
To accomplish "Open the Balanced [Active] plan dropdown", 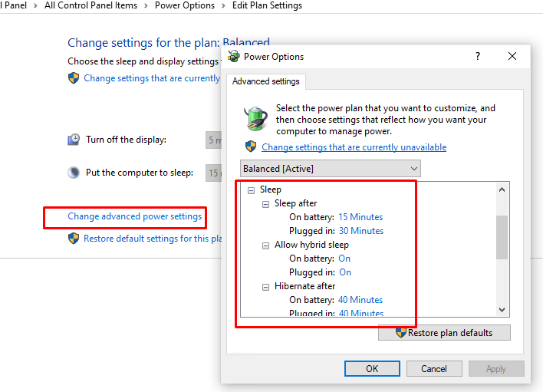I will [331, 169].
